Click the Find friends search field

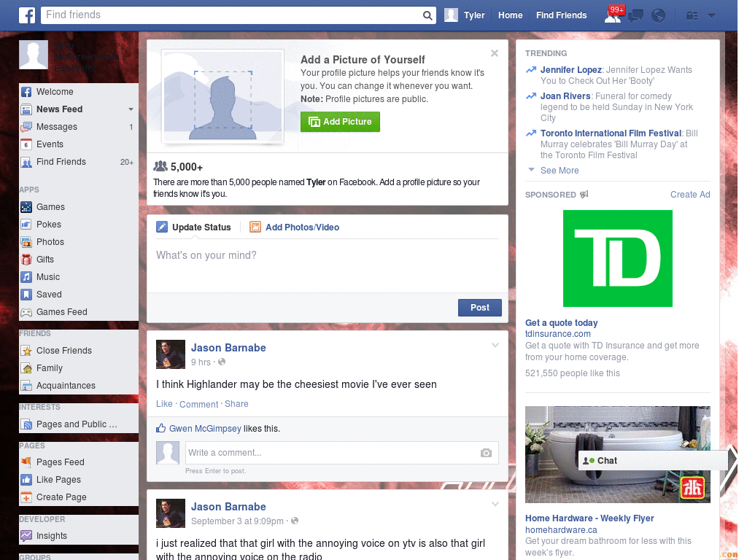pos(232,15)
